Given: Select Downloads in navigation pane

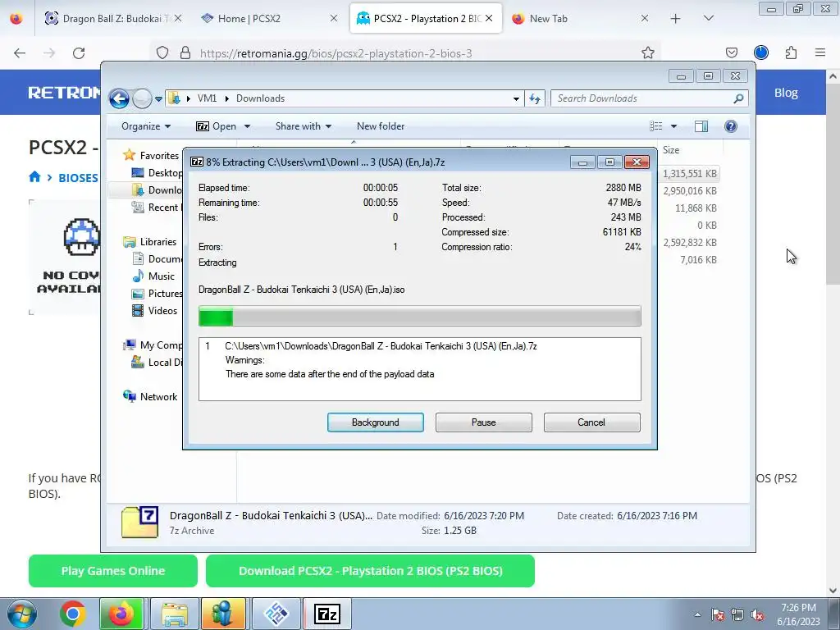Looking at the screenshot, I should click(157, 189).
